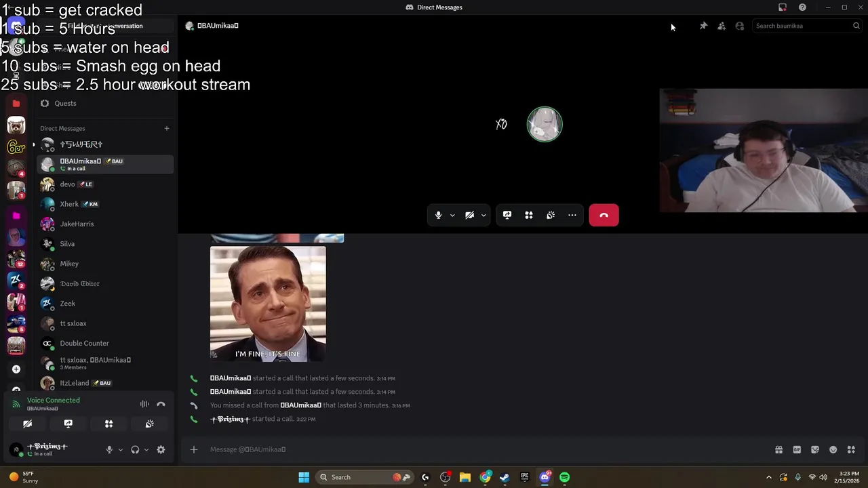Click the red hang up call button

coord(604,215)
